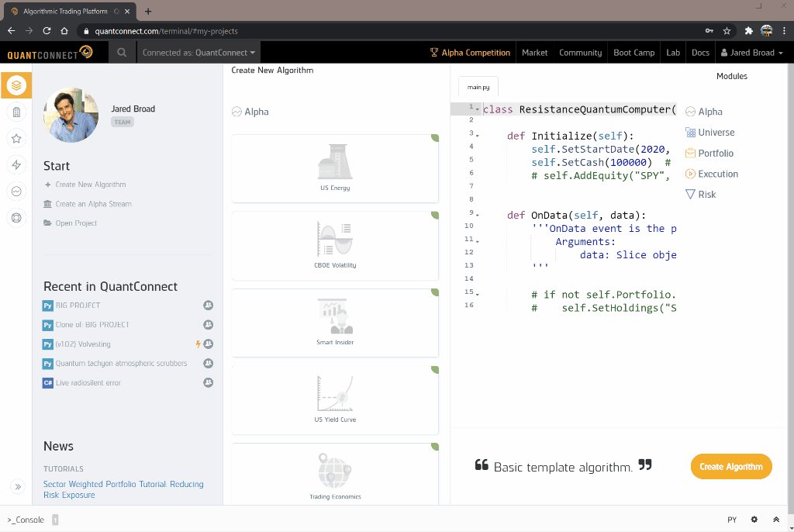794x532 pixels.
Task: Open the Lab menu item
Action: click(x=672, y=52)
